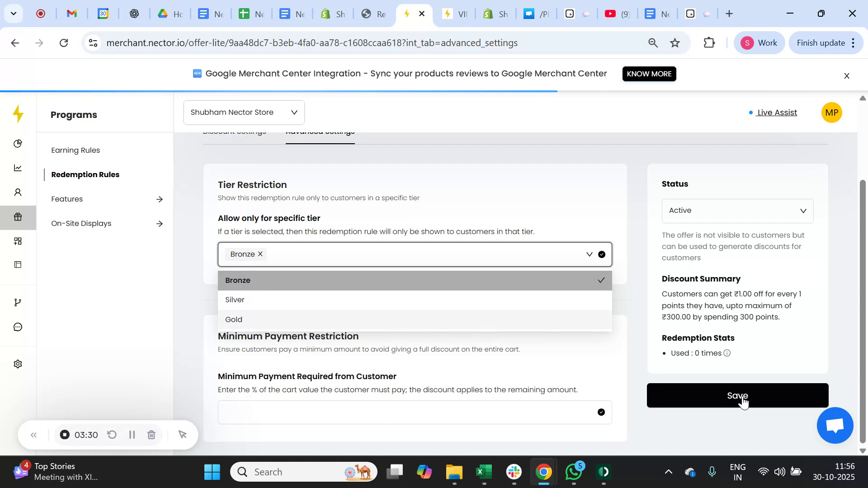Collapse the tier selection dropdown chevron

pyautogui.click(x=589, y=254)
